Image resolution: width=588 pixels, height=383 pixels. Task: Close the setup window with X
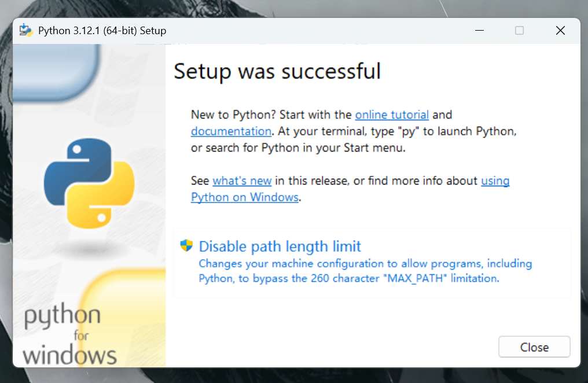[560, 30]
